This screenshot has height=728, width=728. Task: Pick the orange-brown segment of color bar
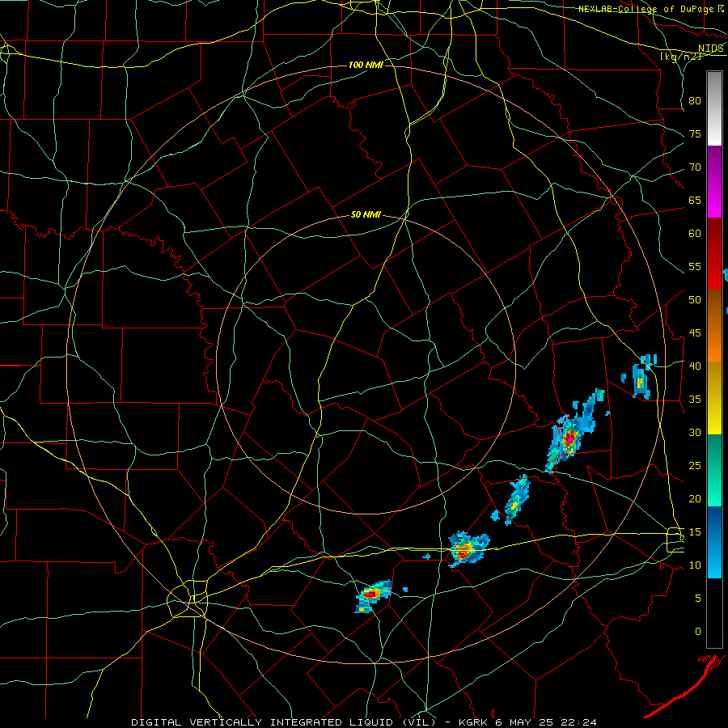(x=714, y=325)
